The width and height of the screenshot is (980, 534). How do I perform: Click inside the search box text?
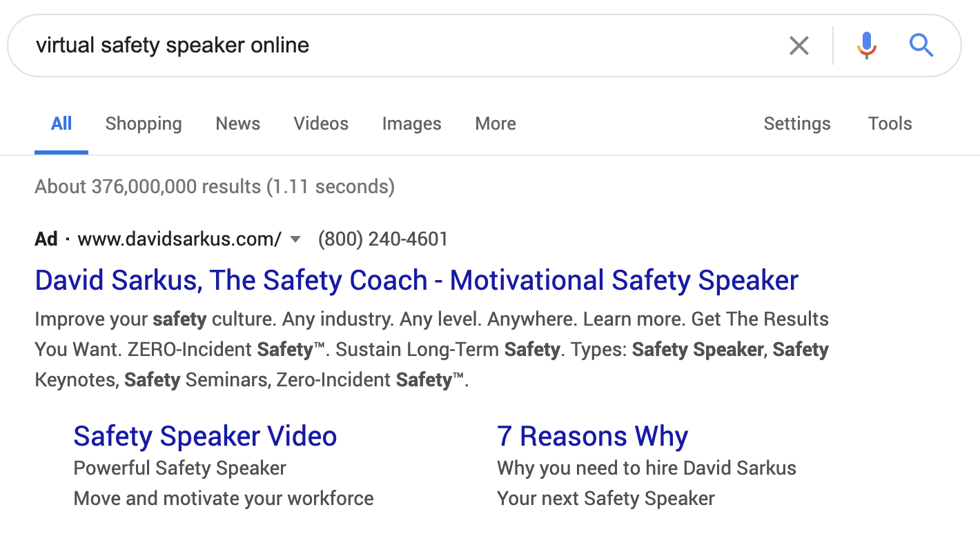[x=173, y=46]
